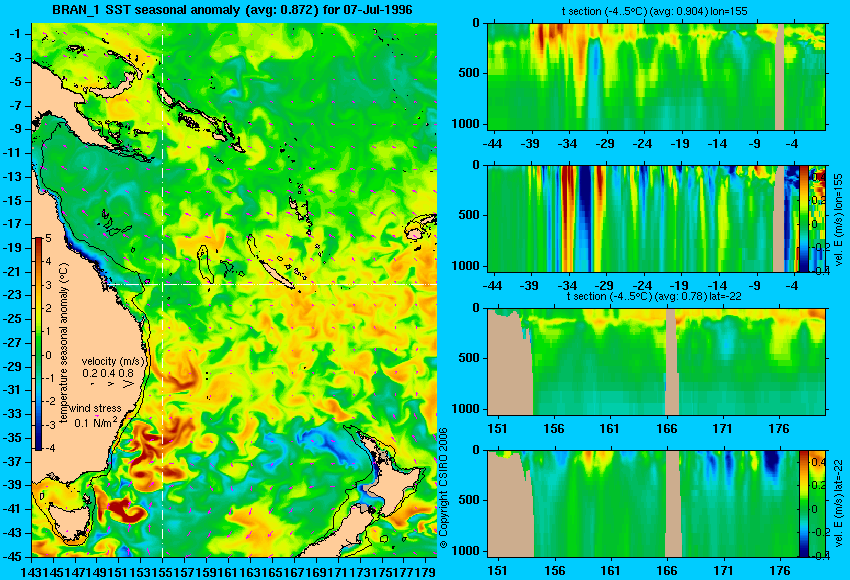The image size is (850, 580).
Task: Click the 'vel. E (m/s) lat=-22' label
Action: click(838, 504)
